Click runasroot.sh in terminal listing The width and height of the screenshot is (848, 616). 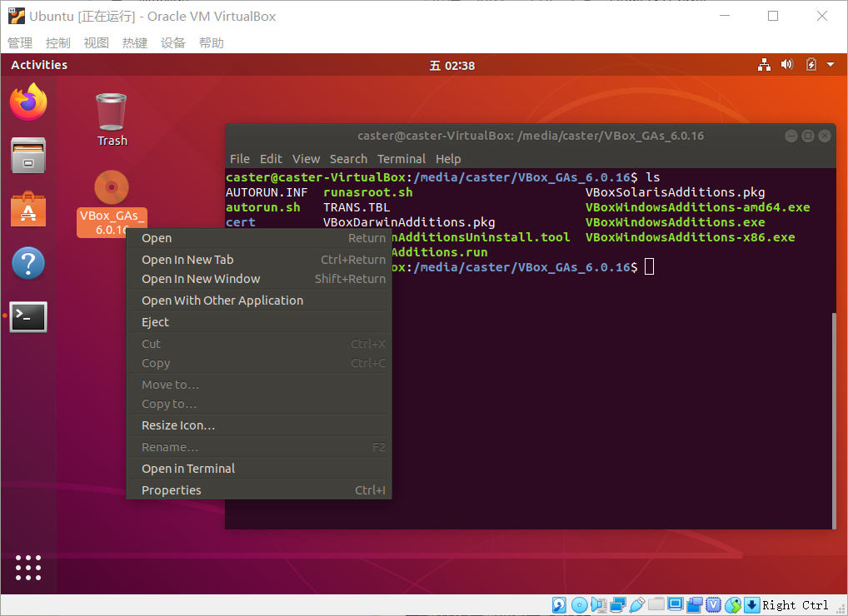367,192
